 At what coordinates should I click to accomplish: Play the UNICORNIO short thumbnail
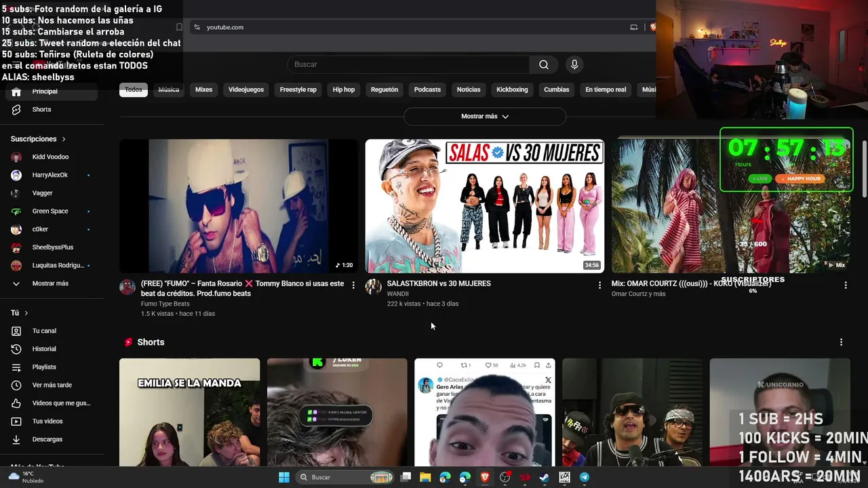tap(780, 413)
